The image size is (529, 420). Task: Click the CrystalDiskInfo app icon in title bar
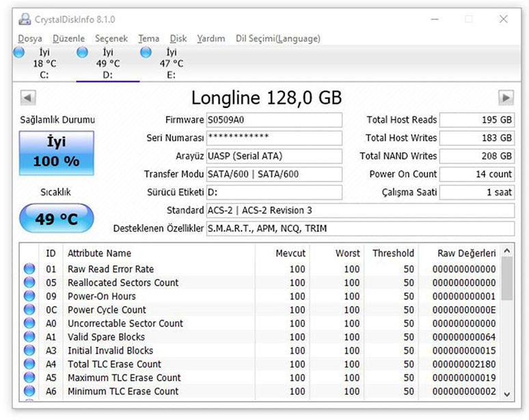pos(25,19)
